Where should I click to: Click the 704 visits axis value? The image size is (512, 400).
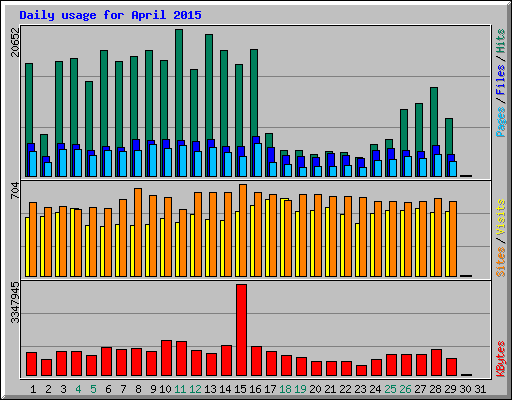(15, 191)
